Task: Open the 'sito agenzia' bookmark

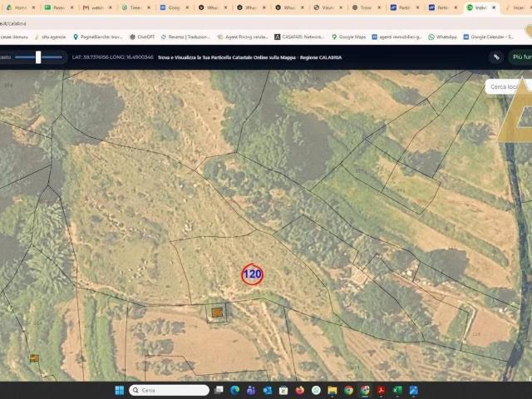Action: (50, 37)
